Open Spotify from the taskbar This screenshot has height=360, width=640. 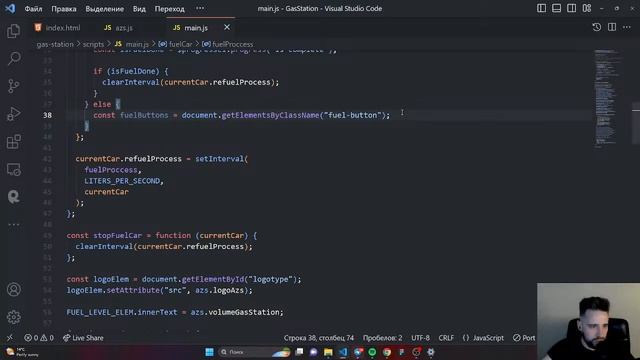click(372, 352)
